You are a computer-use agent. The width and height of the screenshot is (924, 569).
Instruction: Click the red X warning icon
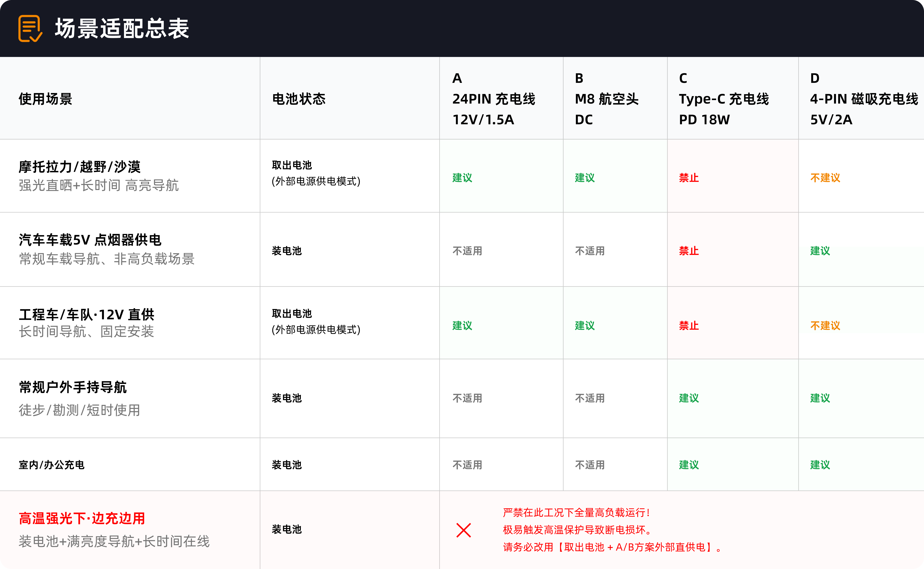point(463,530)
